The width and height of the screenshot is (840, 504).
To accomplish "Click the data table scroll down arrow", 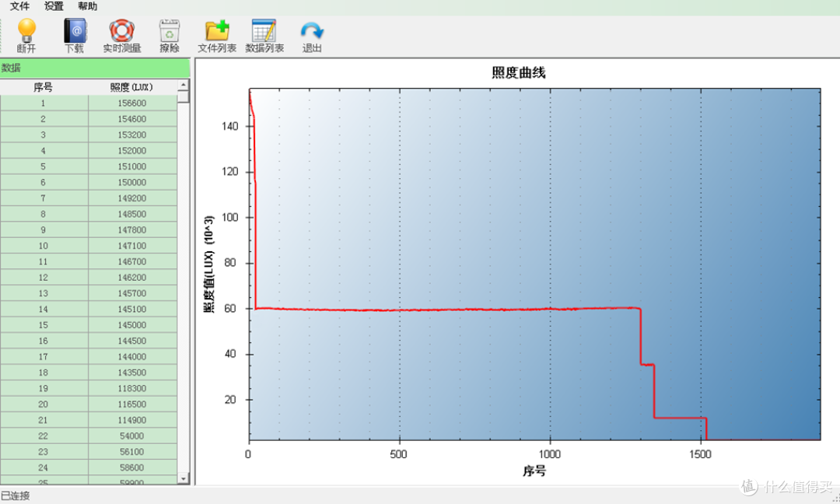I will click(x=184, y=478).
